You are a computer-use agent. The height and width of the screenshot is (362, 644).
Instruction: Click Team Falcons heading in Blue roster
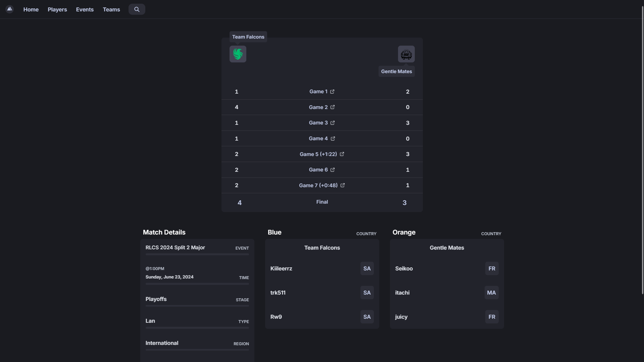click(x=322, y=248)
